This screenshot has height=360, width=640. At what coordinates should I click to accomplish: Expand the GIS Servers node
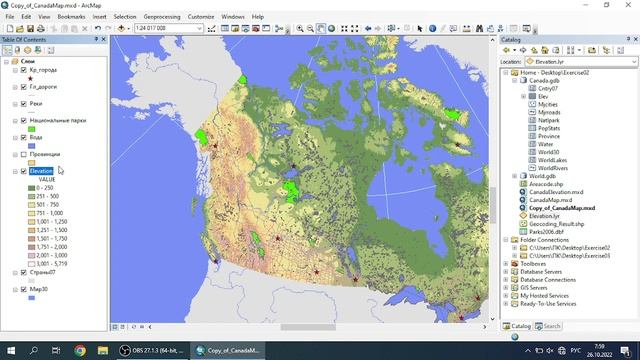click(506, 288)
